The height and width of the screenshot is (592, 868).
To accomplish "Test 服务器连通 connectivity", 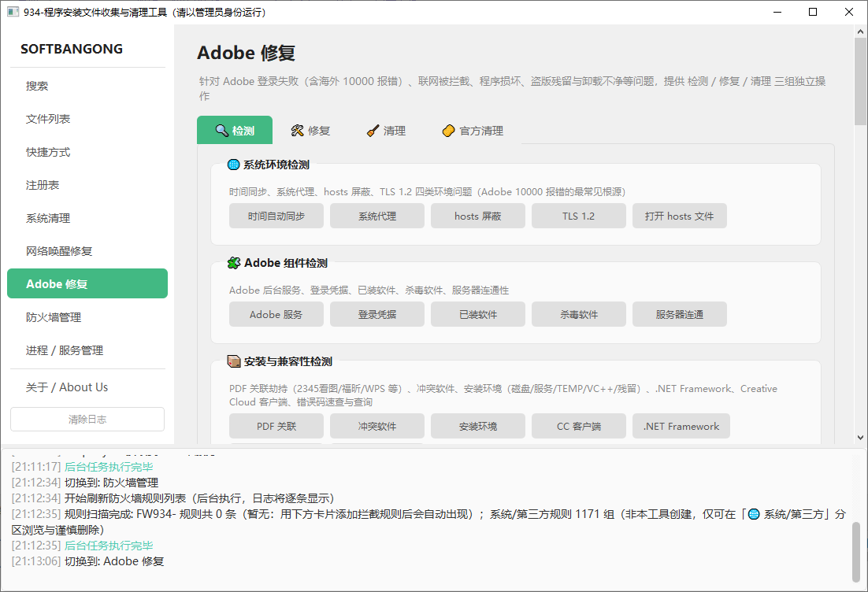I will click(x=679, y=314).
